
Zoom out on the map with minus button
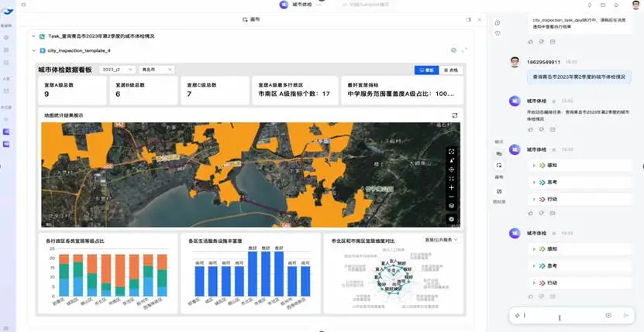point(452,197)
